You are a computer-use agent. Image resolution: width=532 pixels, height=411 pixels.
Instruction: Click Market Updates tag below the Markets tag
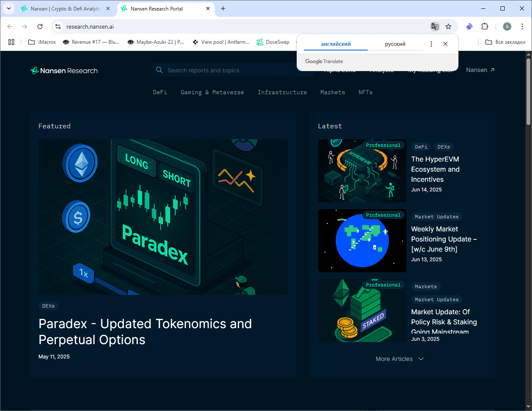437,300
